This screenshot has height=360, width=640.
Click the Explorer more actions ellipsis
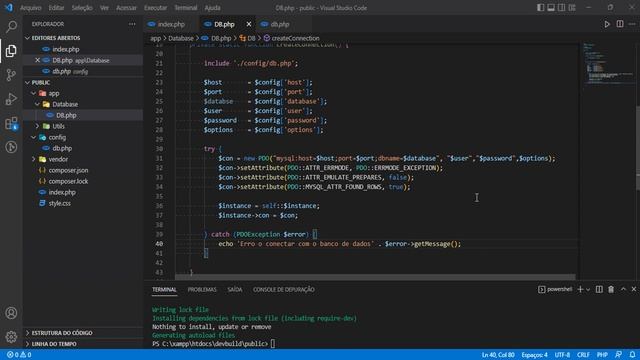132,24
